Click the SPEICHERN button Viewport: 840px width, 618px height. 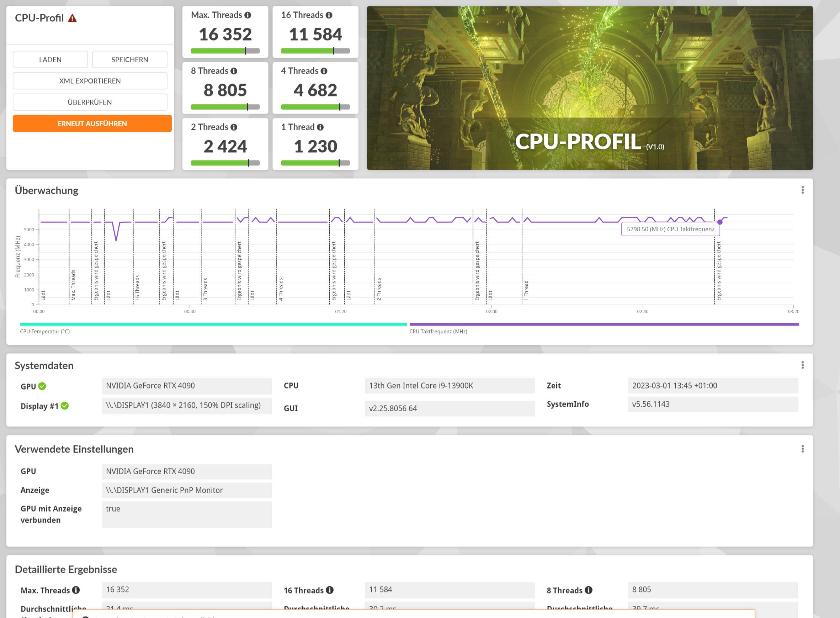point(130,59)
